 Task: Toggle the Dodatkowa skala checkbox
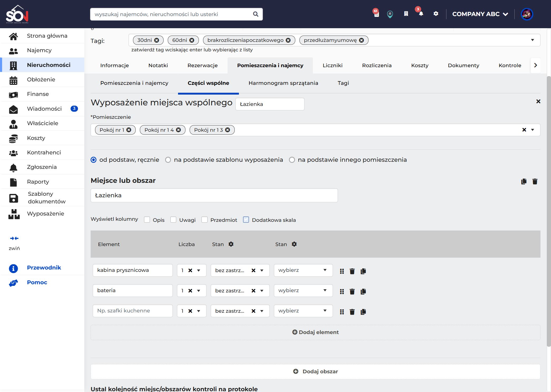point(246,220)
